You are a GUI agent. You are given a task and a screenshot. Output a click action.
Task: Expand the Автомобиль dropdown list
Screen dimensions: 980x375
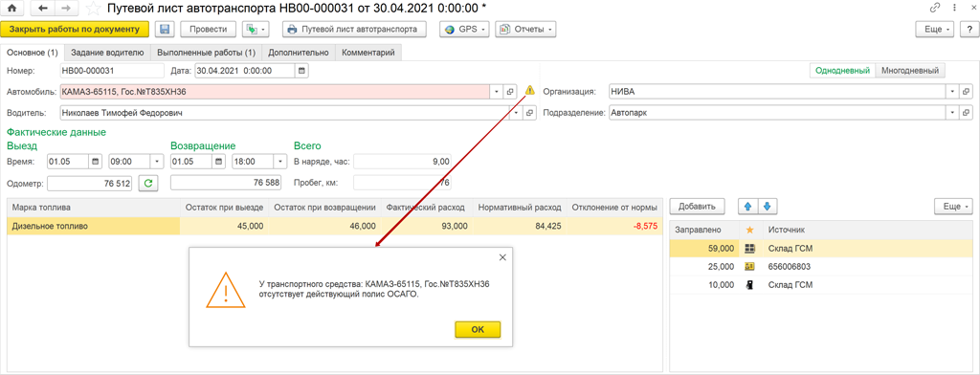pyautogui.click(x=497, y=92)
